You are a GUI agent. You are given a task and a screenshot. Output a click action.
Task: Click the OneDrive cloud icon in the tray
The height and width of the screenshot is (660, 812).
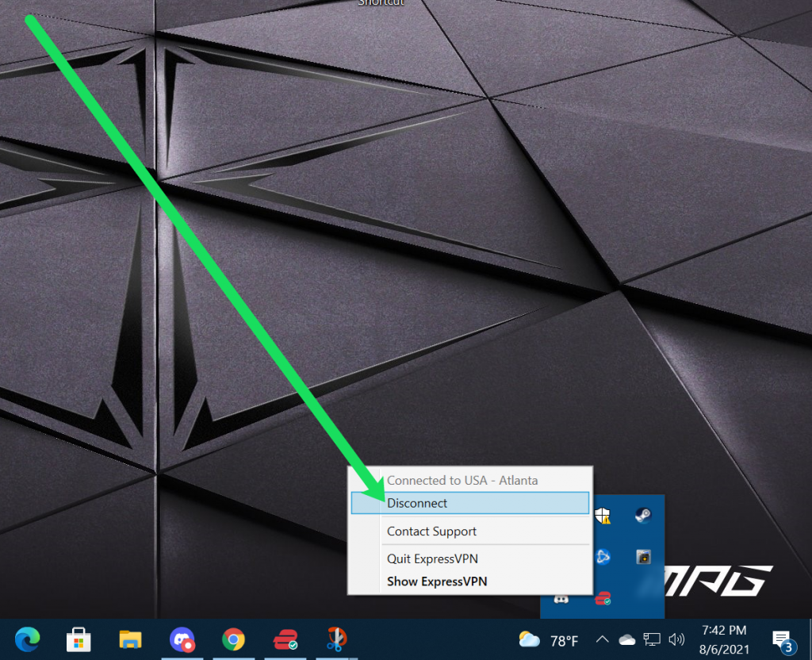pyautogui.click(x=626, y=639)
